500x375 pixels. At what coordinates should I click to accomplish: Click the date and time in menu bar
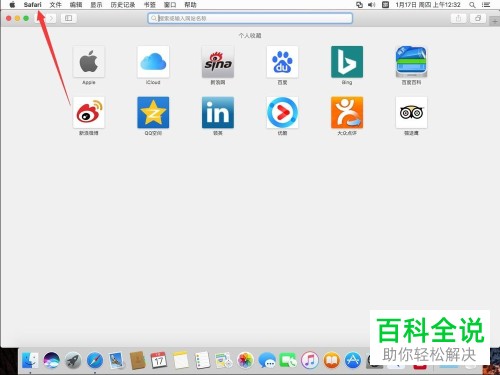(428, 5)
